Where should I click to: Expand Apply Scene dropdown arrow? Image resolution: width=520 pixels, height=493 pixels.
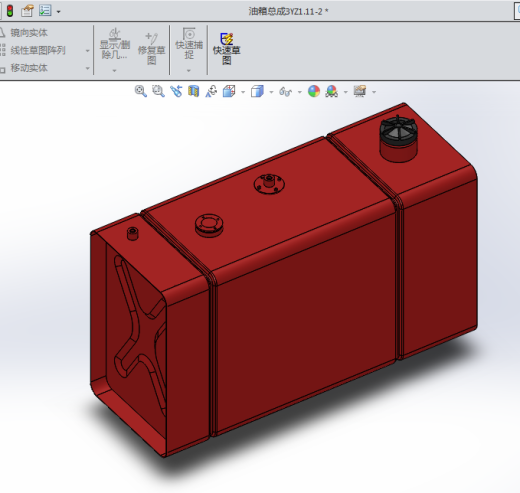point(346,92)
